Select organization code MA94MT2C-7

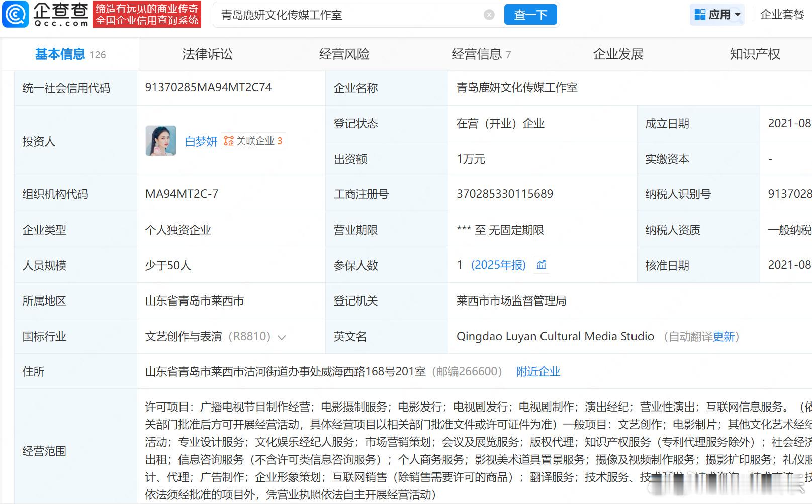[182, 194]
